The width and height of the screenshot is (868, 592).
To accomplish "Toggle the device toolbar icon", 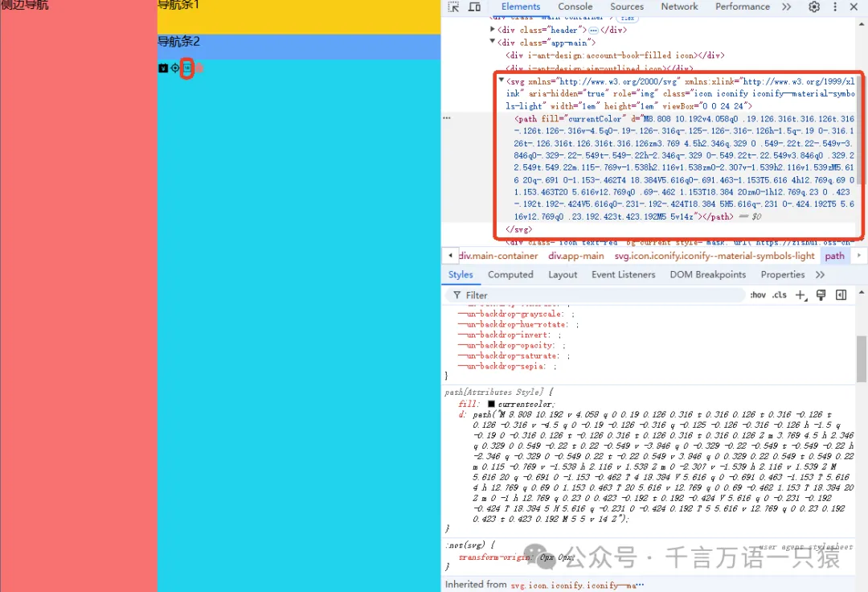I will coord(474,6).
